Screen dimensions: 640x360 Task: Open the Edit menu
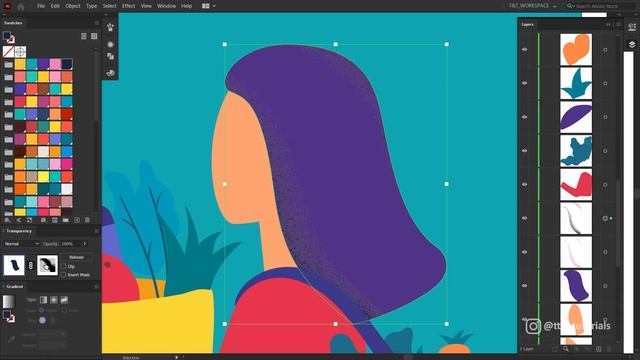[55, 6]
